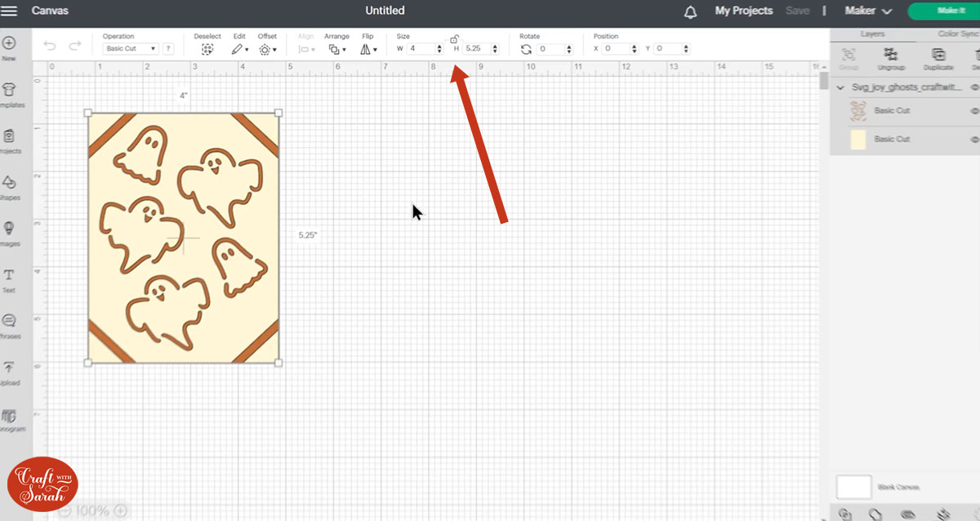The width and height of the screenshot is (980, 521).
Task: Click the Save button
Action: click(x=797, y=11)
